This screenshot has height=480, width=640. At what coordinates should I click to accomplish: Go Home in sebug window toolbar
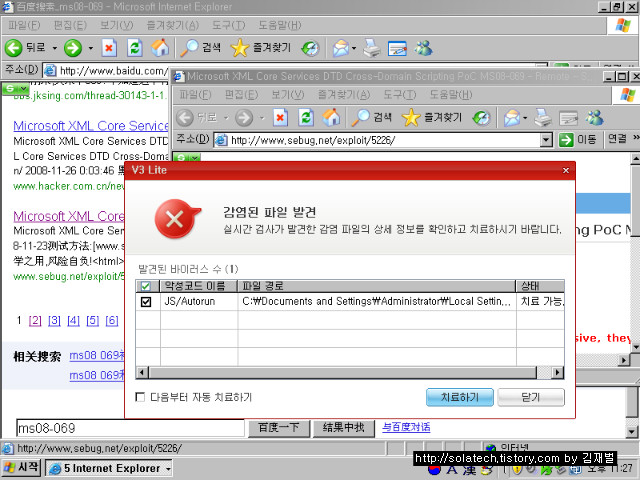coord(331,118)
